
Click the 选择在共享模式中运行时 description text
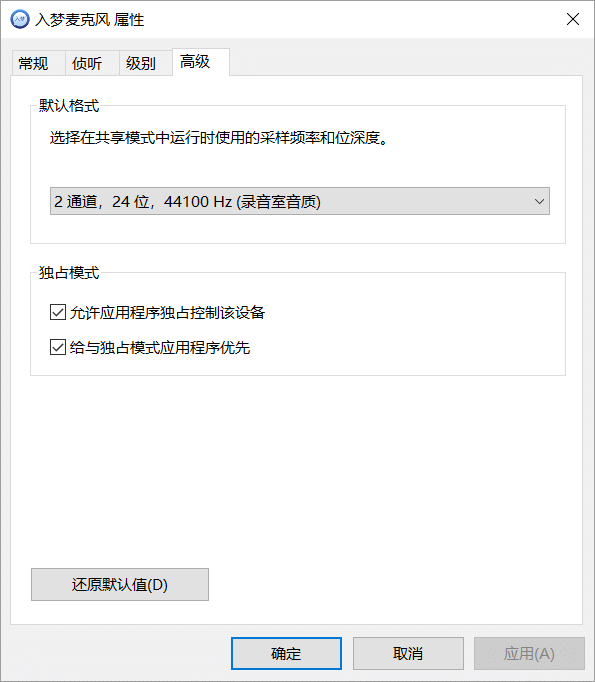point(218,138)
